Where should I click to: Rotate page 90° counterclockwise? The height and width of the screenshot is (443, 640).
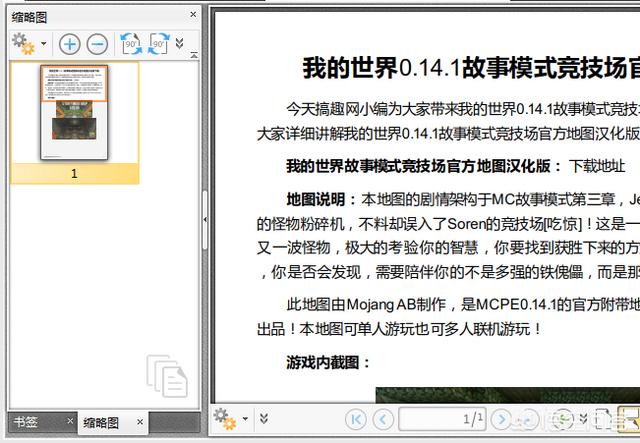[130, 43]
